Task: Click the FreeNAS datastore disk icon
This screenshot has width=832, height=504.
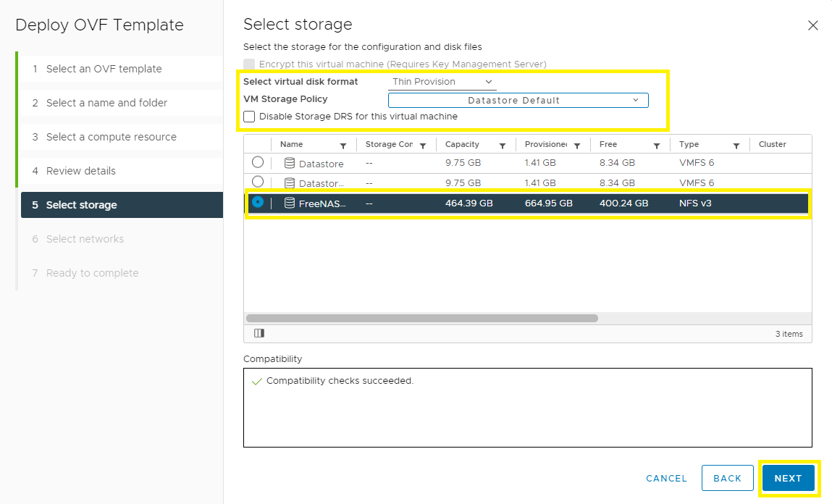Action: pyautogui.click(x=290, y=203)
